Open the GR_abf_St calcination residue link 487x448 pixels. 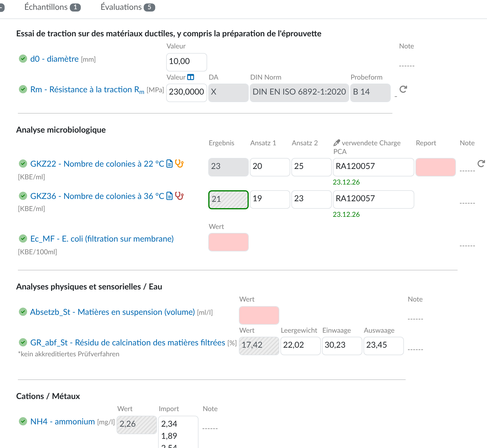(x=128, y=342)
